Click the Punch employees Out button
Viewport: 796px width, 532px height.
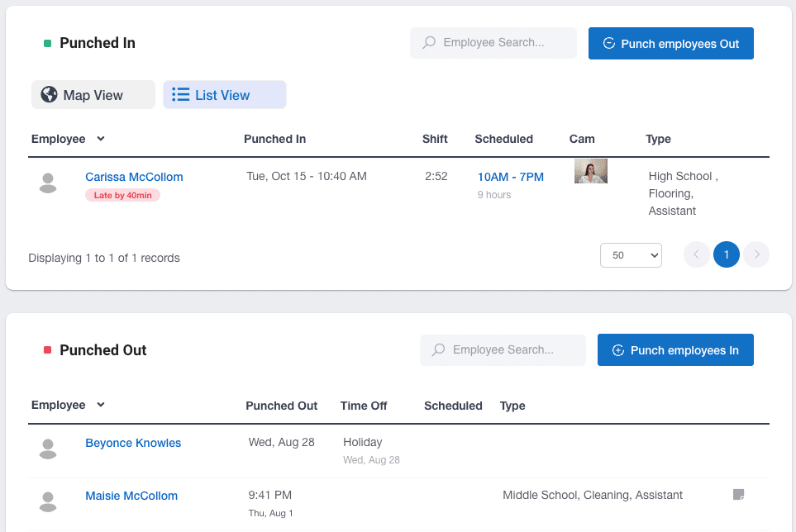(670, 44)
